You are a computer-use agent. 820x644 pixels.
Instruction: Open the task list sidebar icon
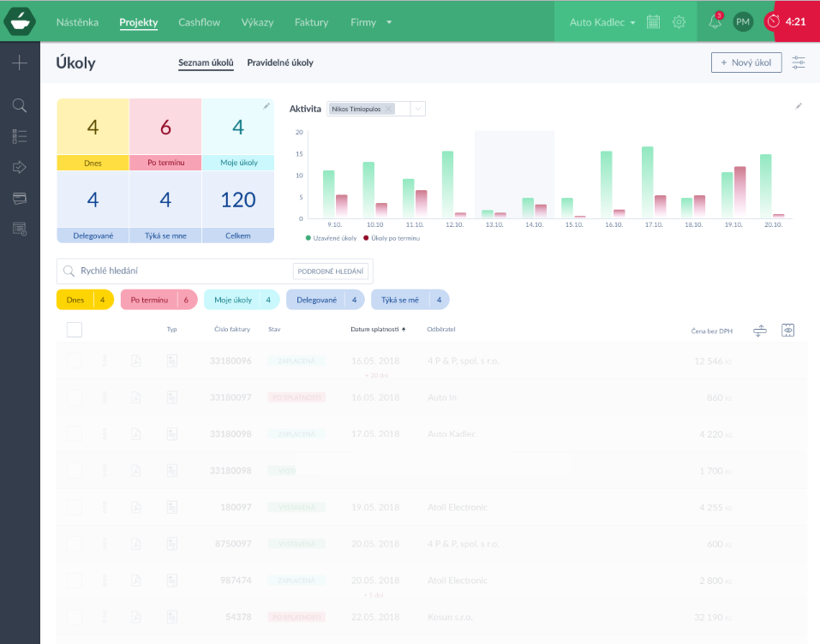(20, 136)
